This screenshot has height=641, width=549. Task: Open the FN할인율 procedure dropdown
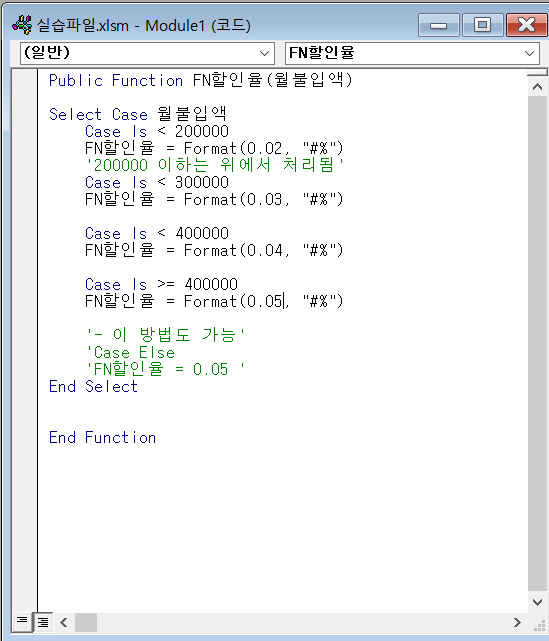[412, 53]
